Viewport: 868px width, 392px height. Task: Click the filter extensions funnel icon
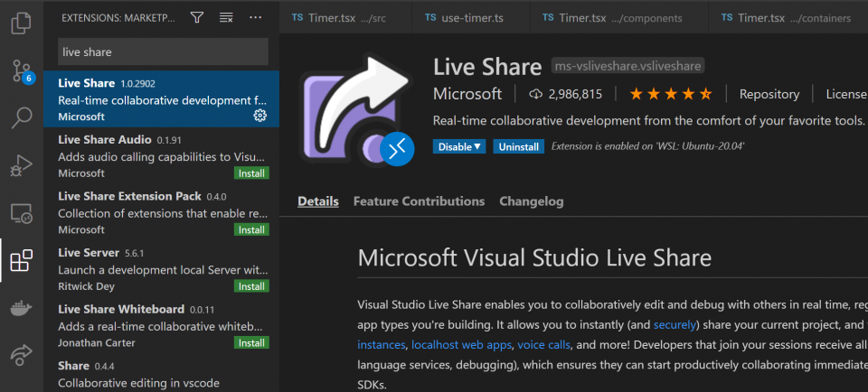click(196, 18)
